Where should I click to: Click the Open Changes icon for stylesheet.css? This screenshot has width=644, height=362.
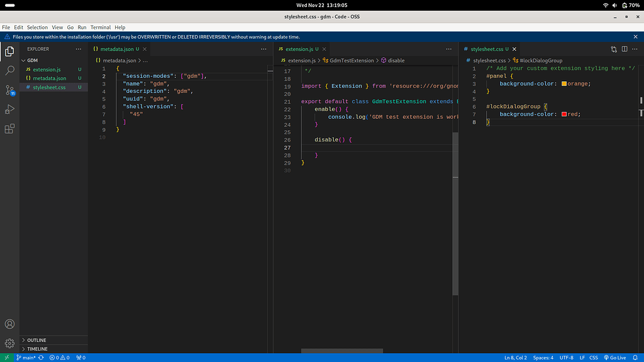point(614,49)
